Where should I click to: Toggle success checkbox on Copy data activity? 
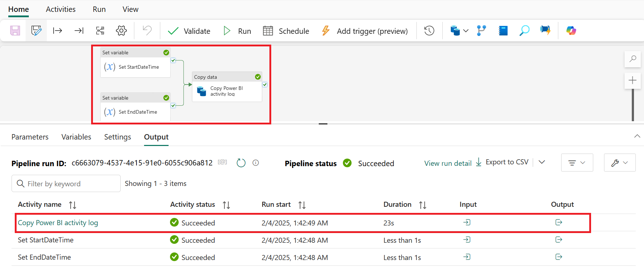coord(265,85)
